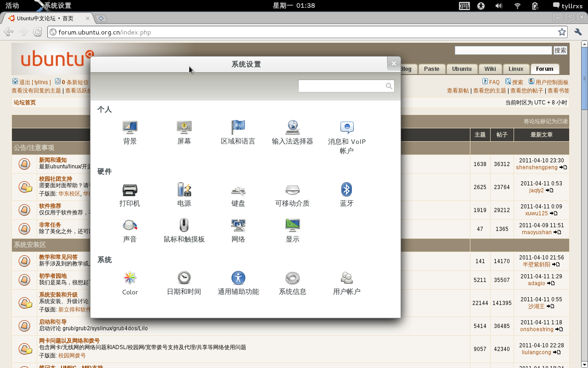The width and height of the screenshot is (588, 368).
Task: Switch to the Linux tab on forum
Action: (516, 69)
